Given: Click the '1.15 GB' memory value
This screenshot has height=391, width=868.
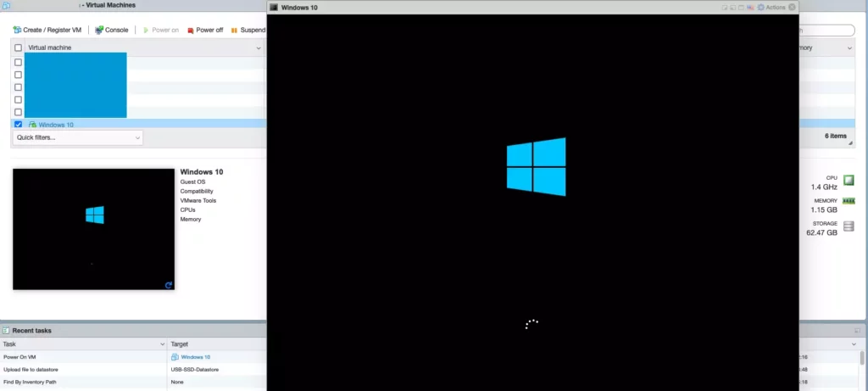Looking at the screenshot, I should point(824,209).
